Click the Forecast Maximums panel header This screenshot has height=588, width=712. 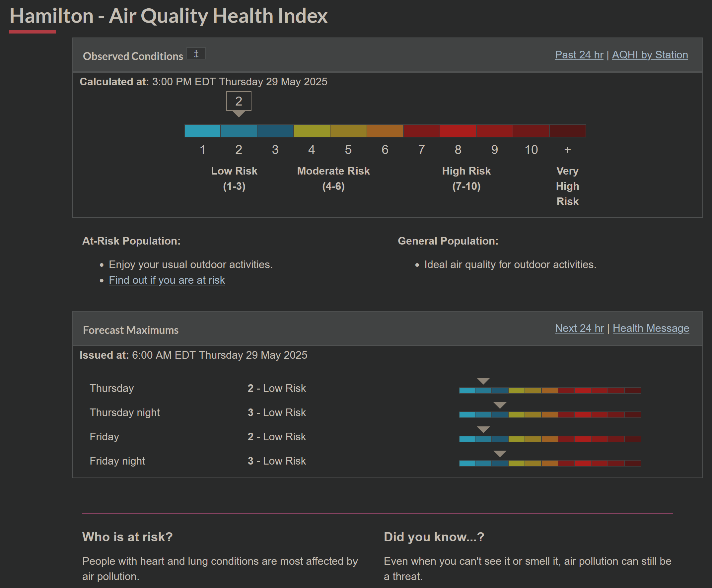131,330
